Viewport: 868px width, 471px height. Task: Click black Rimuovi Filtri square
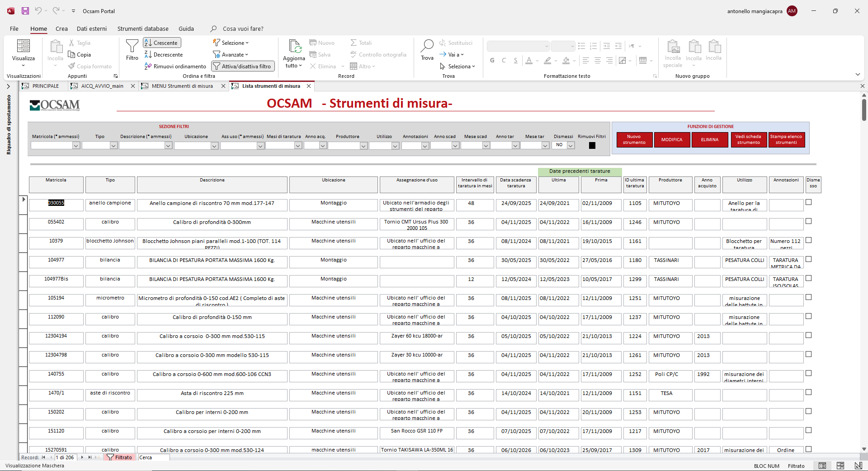[592, 145]
